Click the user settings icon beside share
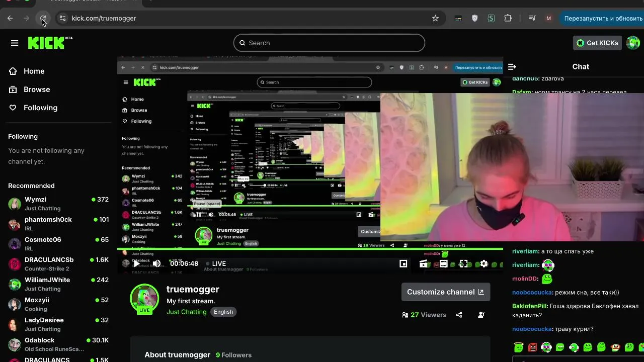Image resolution: width=644 pixels, height=362 pixels. click(x=481, y=315)
